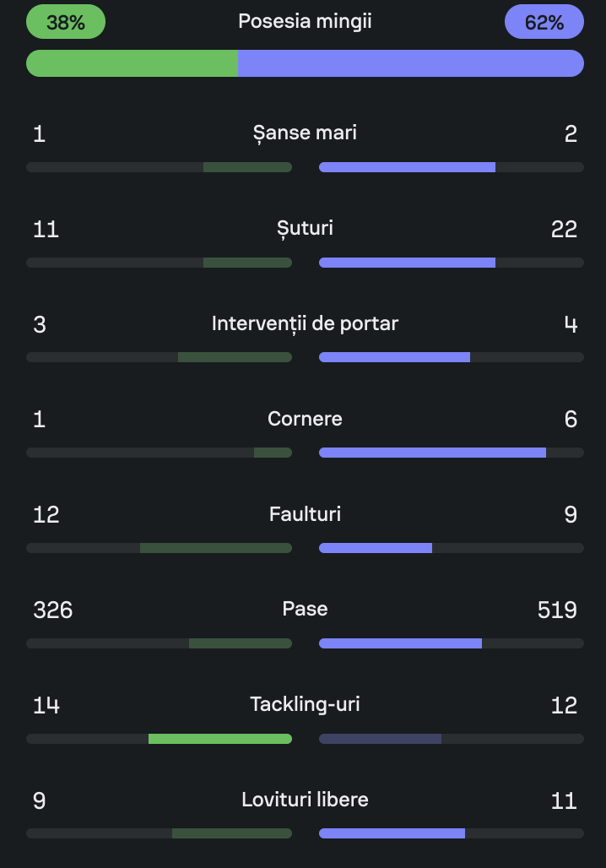Click the left-side 12 value for Faulturi
Screen dimensions: 606x868
(46, 515)
